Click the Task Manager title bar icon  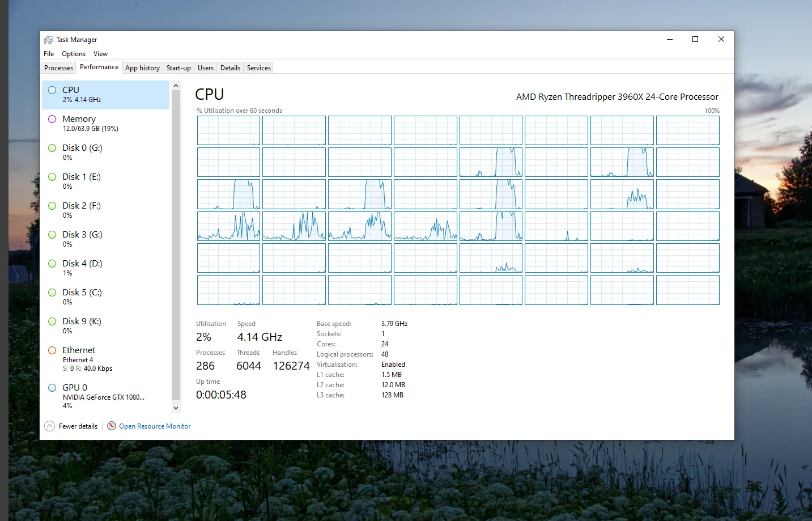point(49,40)
